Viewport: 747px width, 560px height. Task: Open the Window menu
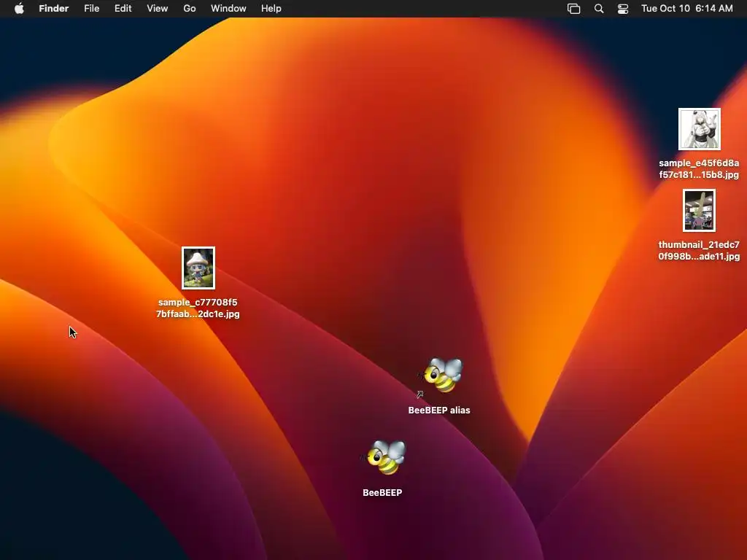(228, 9)
